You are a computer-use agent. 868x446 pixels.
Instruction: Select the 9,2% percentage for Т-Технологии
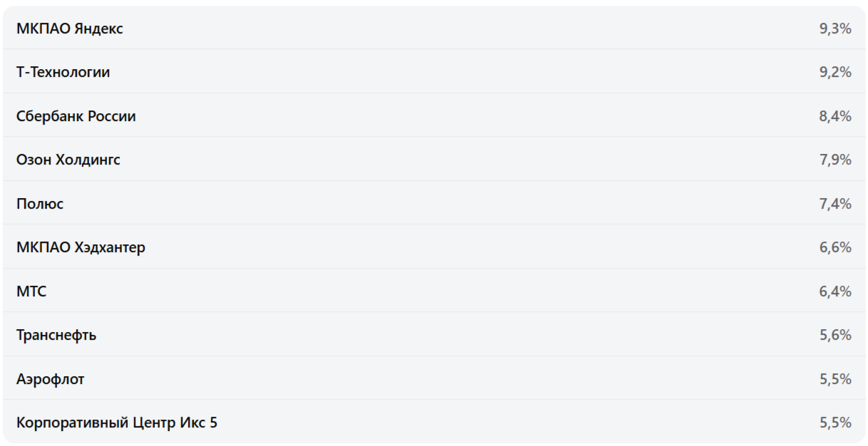(x=835, y=72)
